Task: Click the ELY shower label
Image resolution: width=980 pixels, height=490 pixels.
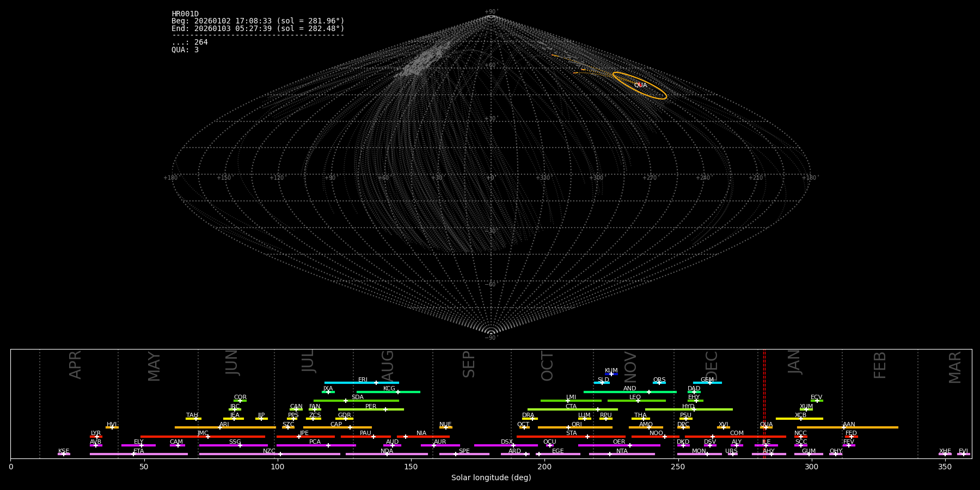Action: 139,442
